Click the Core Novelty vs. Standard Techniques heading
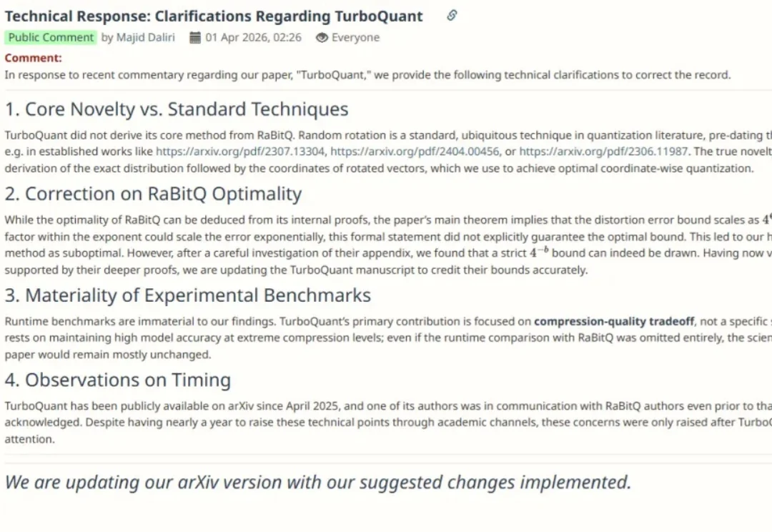The image size is (772, 532). coord(177,109)
